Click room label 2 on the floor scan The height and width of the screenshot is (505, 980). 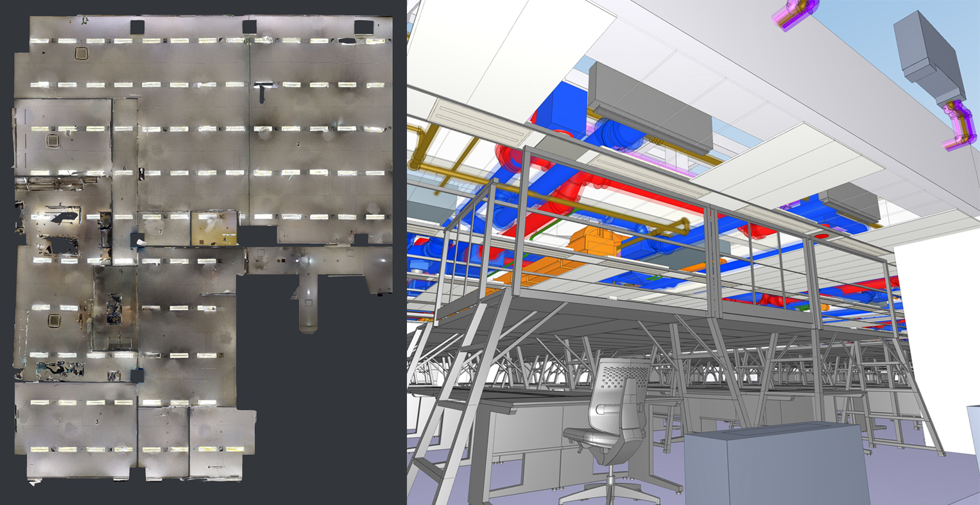click(x=298, y=144)
